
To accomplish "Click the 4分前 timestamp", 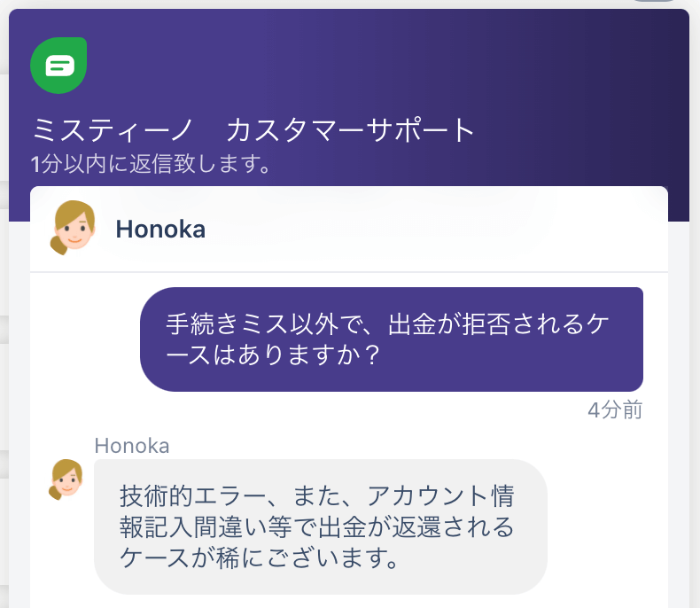I will click(615, 409).
